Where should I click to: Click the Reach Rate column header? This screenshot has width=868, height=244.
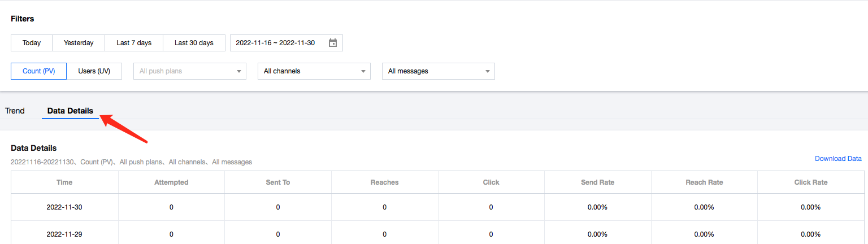[704, 182]
